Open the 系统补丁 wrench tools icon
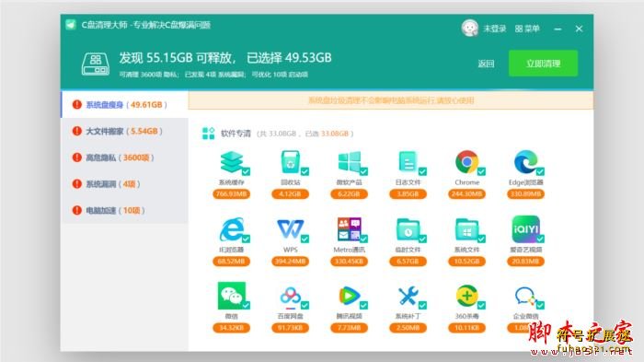 tap(408, 296)
